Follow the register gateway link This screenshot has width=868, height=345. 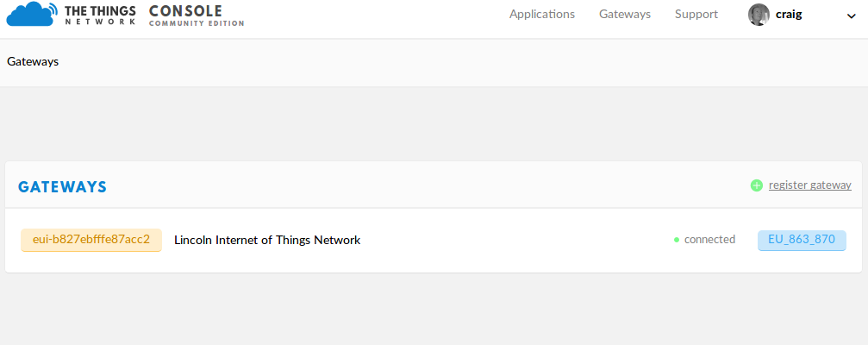(809, 185)
